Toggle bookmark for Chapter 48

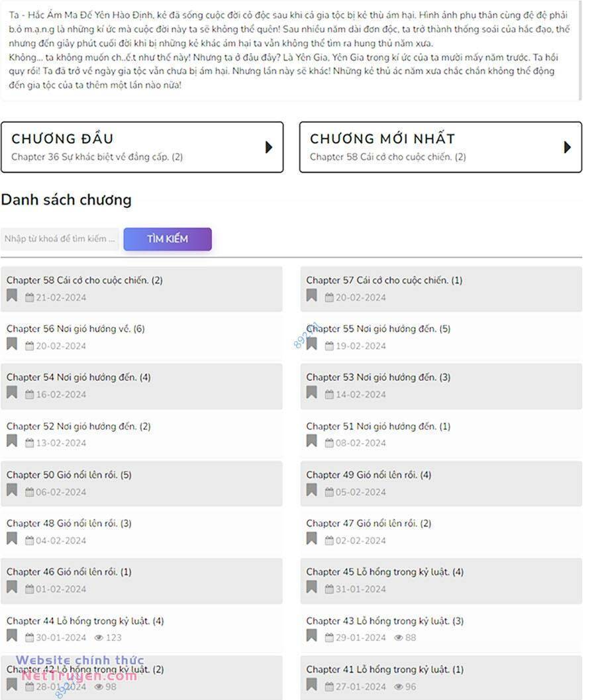[12, 538]
